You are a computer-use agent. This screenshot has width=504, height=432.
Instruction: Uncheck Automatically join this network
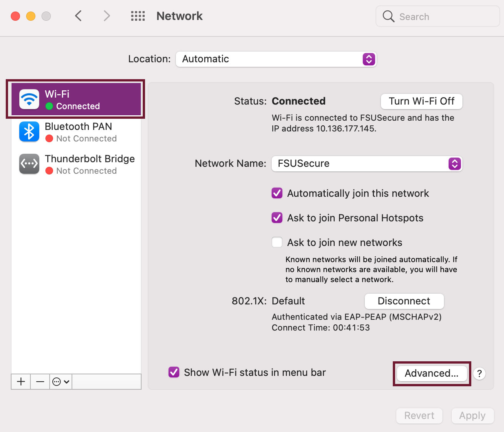point(277,193)
